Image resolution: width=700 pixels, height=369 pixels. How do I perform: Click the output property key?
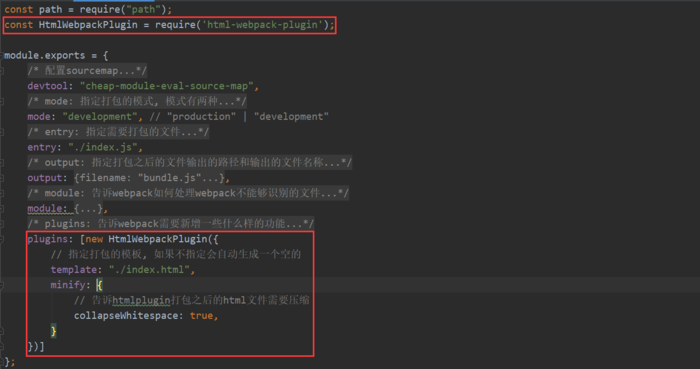(x=45, y=178)
